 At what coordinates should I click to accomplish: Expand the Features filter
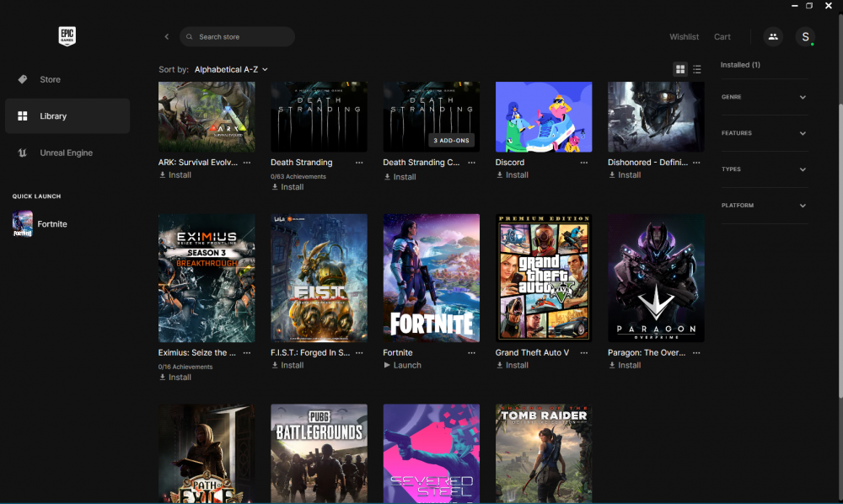[x=764, y=133]
